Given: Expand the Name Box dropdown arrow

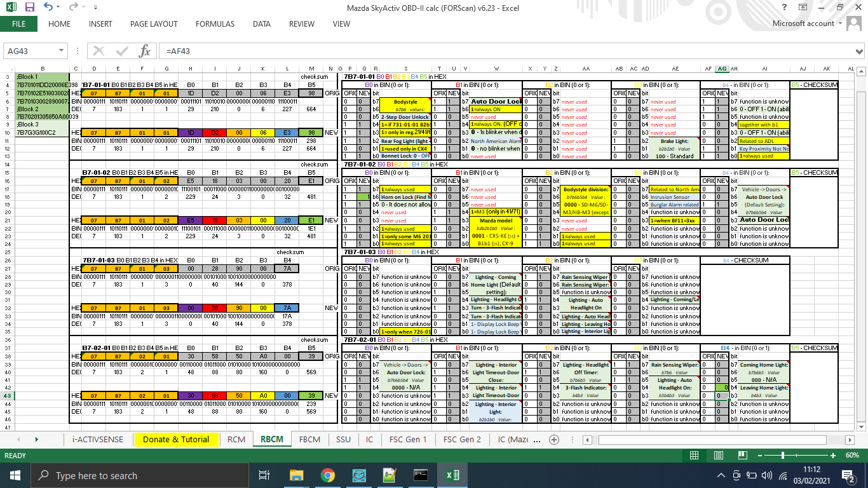Looking at the screenshot, I should tap(62, 51).
